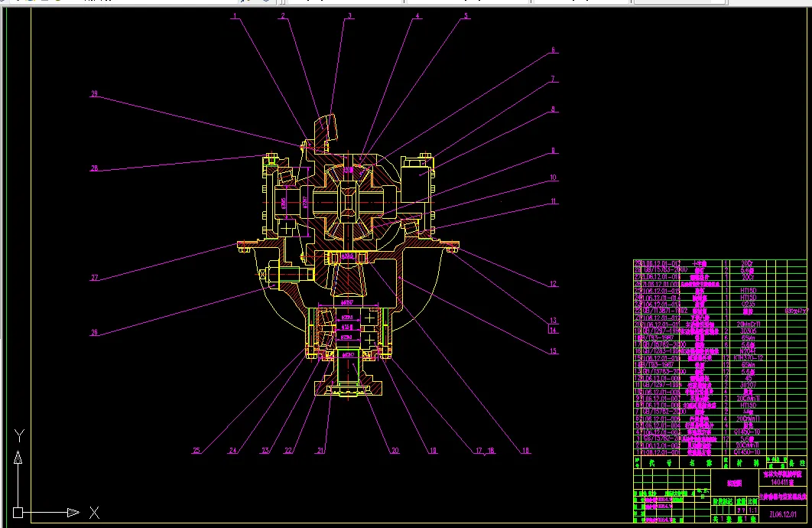
Task: Select part callout number 22
Action: coord(288,451)
